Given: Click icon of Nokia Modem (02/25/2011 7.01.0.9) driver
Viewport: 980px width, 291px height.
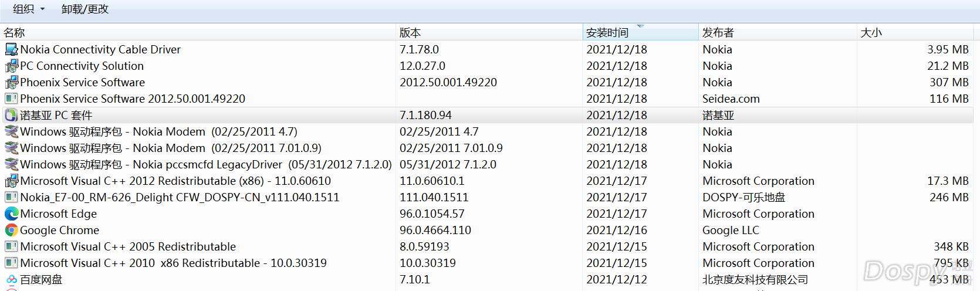Looking at the screenshot, I should click(x=11, y=148).
